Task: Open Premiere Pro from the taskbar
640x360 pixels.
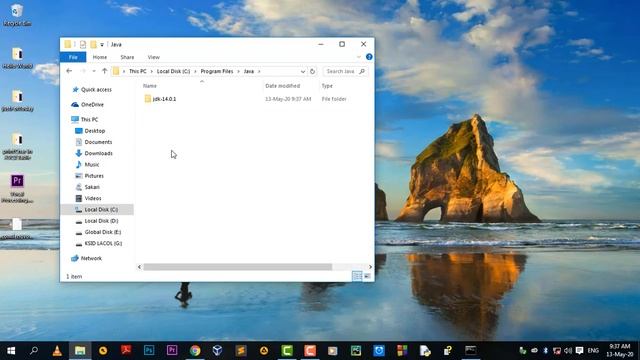Action: point(172,351)
